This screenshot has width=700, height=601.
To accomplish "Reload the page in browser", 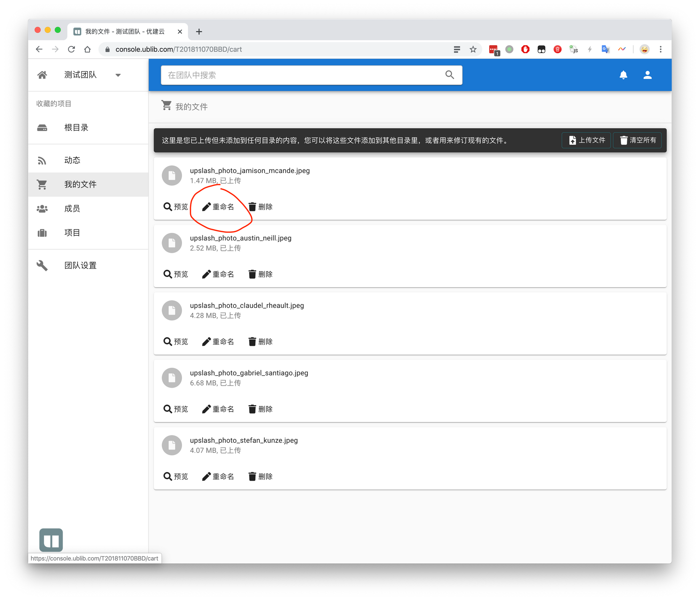I will pyautogui.click(x=71, y=49).
